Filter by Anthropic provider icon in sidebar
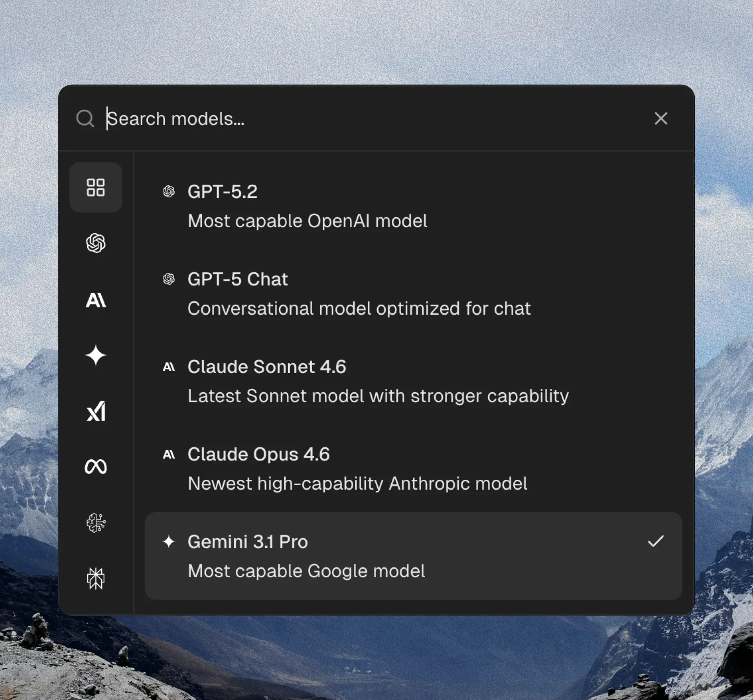This screenshot has height=700, width=753. coord(96,300)
